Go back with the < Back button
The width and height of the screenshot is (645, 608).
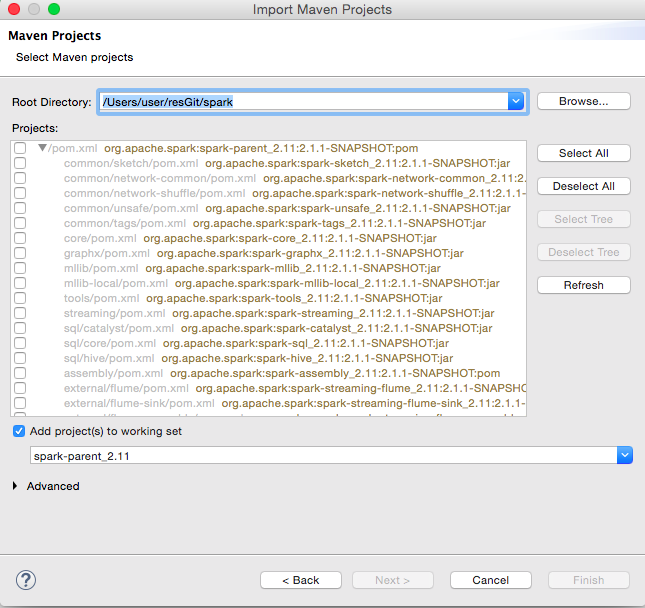click(x=301, y=580)
